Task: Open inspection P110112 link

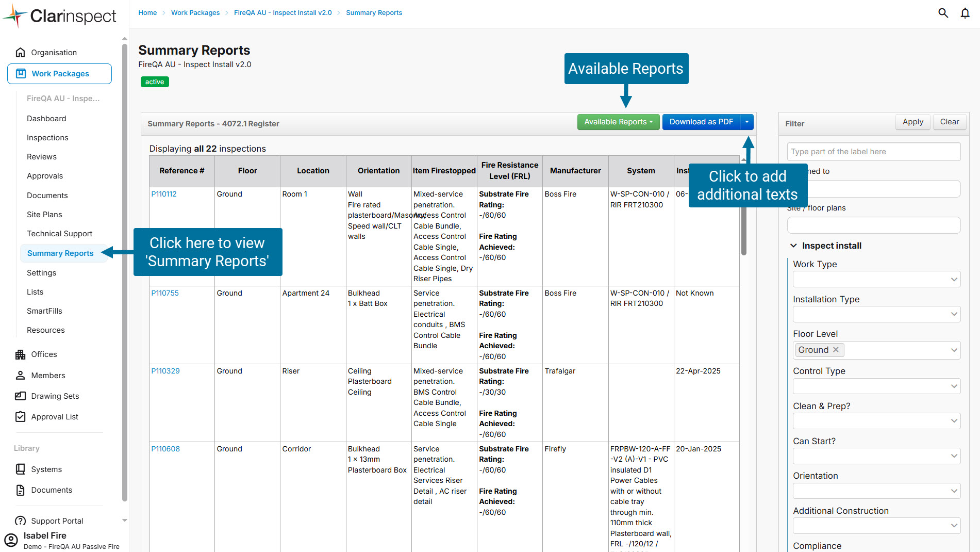Action: (x=164, y=194)
